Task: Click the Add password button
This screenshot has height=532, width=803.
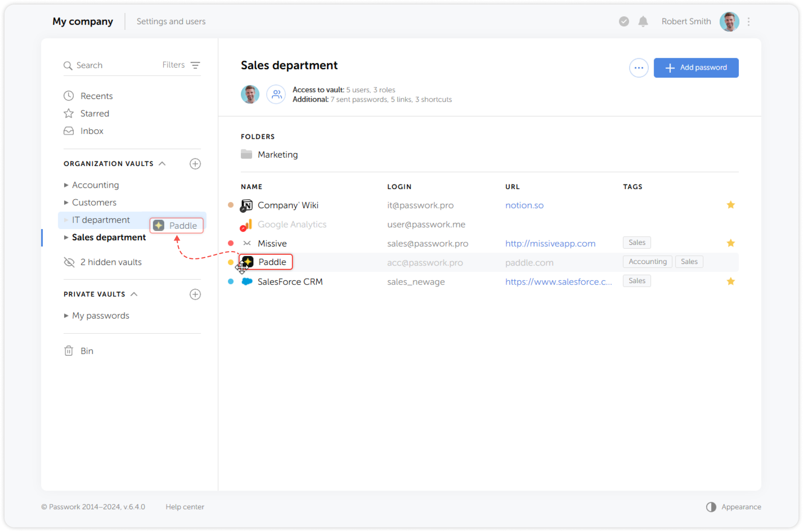Action: pos(696,68)
